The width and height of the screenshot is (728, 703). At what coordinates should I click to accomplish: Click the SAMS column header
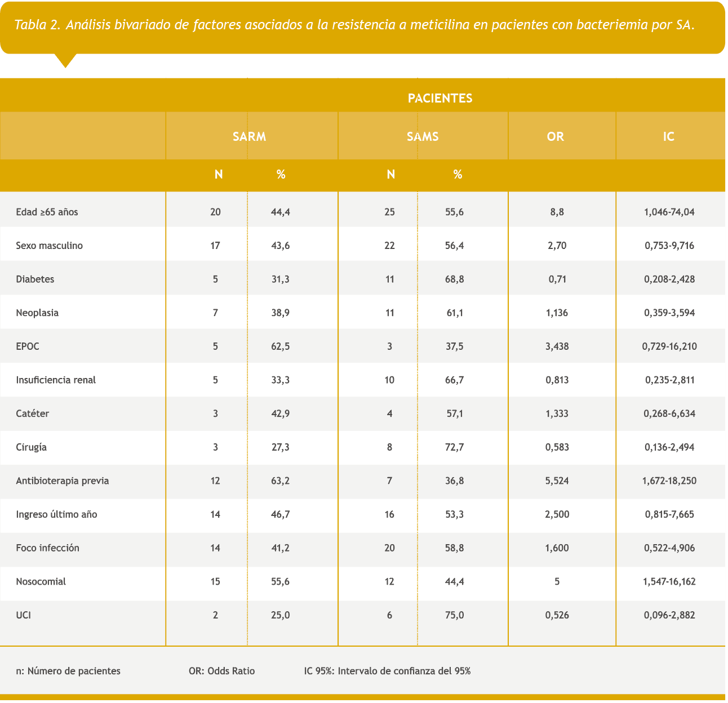click(x=423, y=136)
